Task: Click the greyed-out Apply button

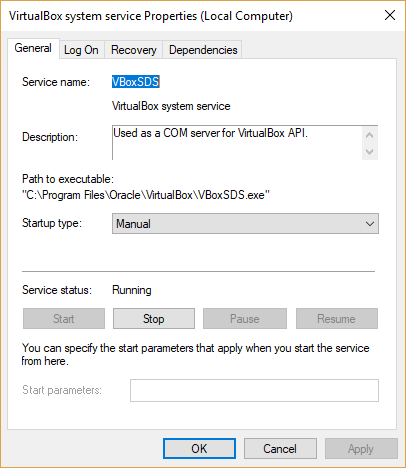Action: point(361,449)
